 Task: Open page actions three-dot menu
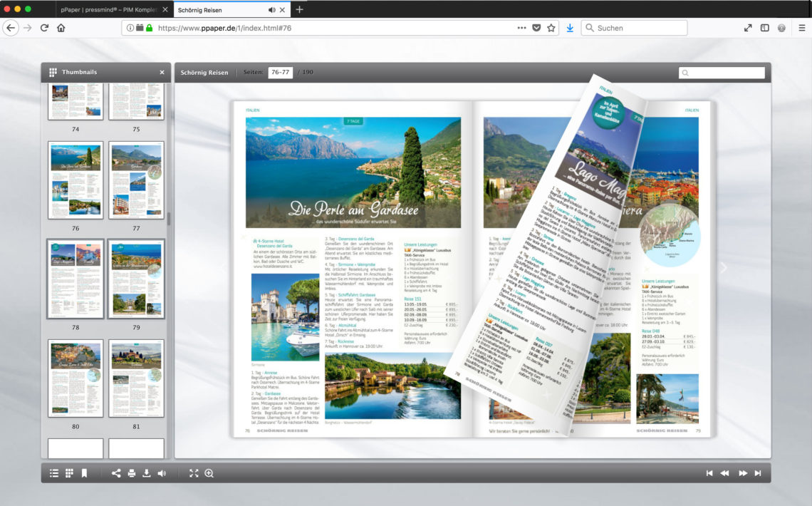click(x=521, y=28)
